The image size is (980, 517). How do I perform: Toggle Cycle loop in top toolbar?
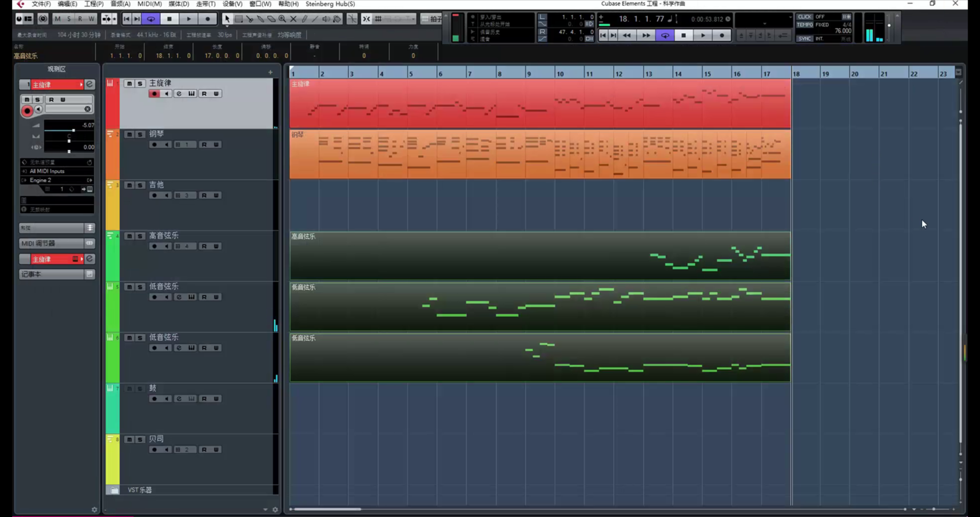(x=151, y=19)
